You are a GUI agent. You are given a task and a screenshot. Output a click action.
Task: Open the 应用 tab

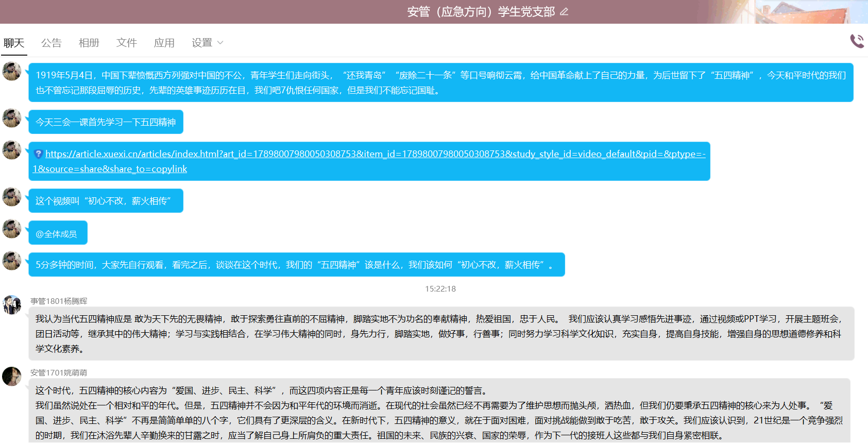[164, 43]
